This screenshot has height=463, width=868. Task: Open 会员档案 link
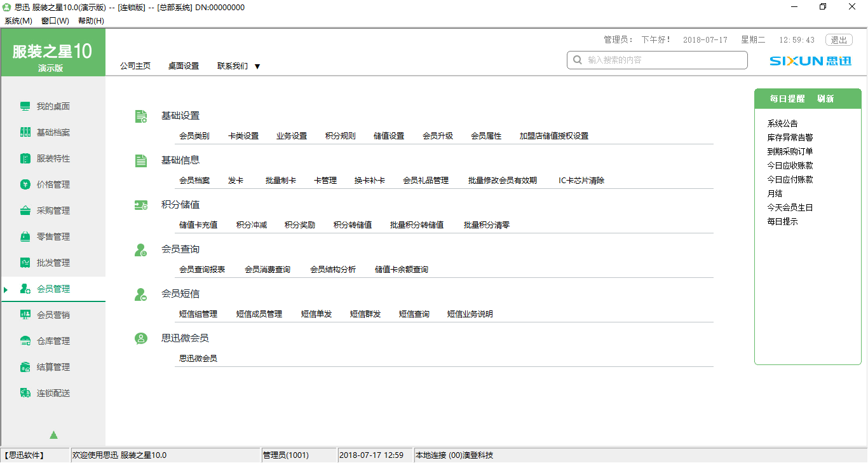194,181
